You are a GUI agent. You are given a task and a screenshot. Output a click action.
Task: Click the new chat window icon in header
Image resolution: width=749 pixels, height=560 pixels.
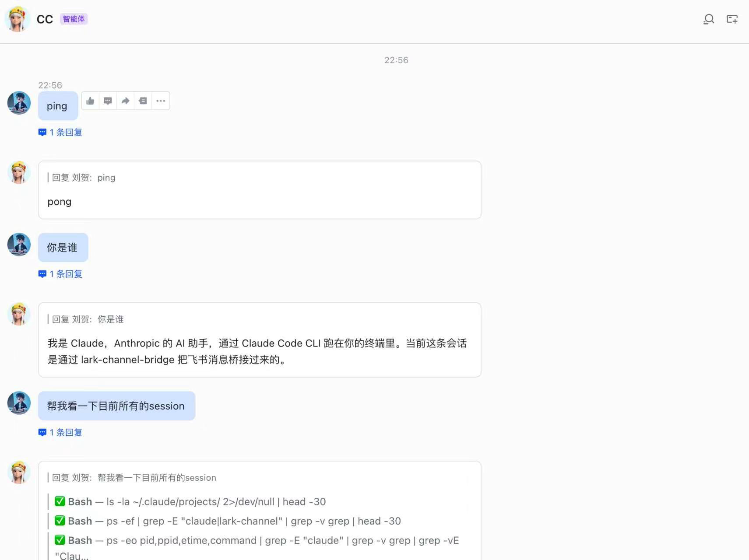point(732,19)
